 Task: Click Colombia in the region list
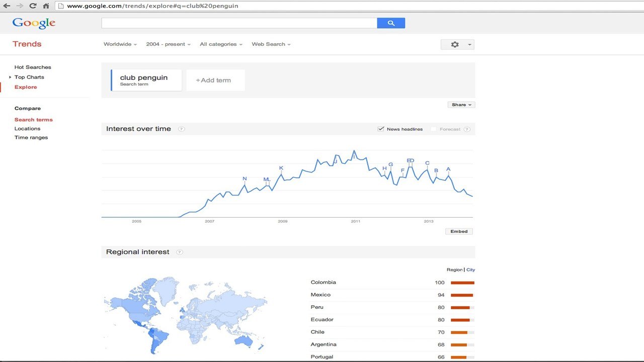(x=324, y=283)
